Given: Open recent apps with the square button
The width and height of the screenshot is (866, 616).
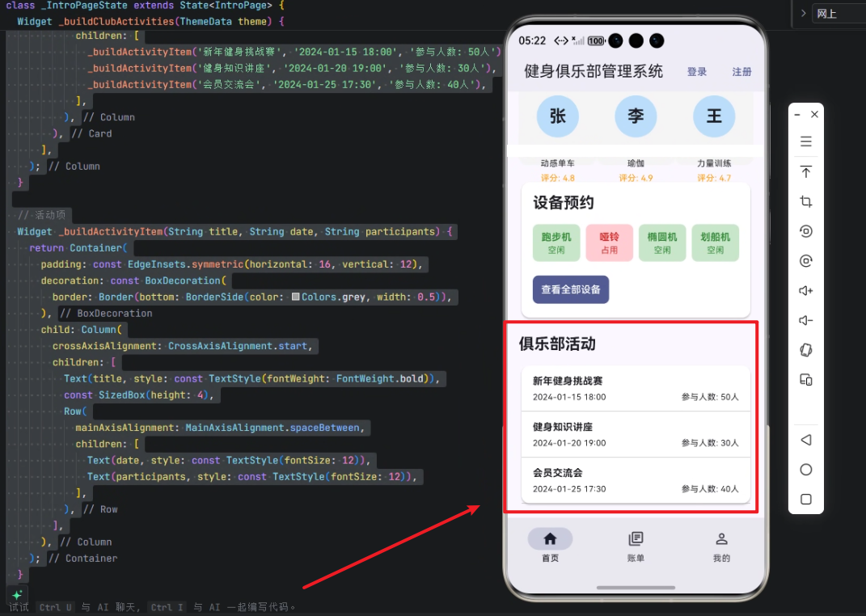Looking at the screenshot, I should [x=805, y=499].
